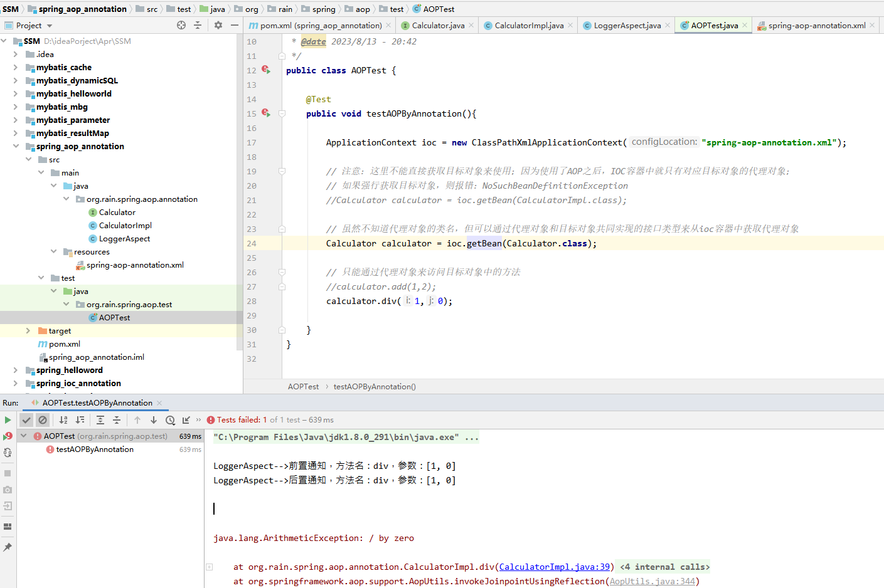Screen dimensions: 884x588
Task: Click the stop process square icon
Action: click(8, 473)
